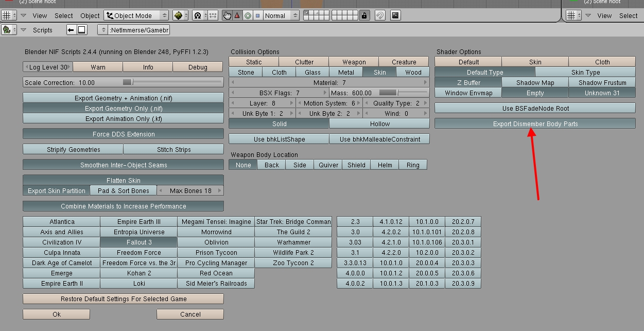Click the full window square icon in the Scripts header

click(x=81, y=30)
